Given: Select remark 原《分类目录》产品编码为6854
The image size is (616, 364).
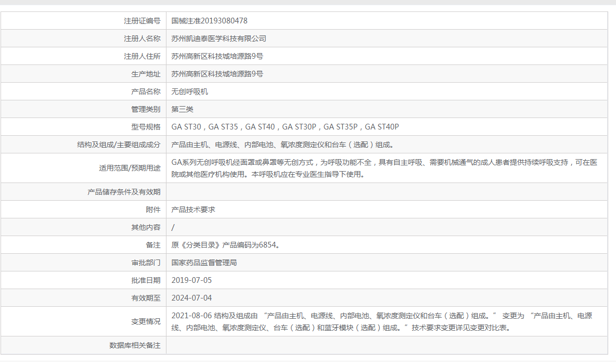Looking at the screenshot, I should pos(226,245).
